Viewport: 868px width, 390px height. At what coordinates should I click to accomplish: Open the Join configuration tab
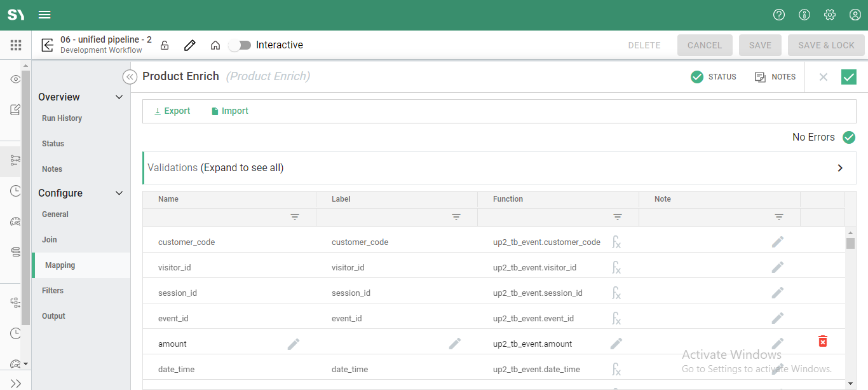tap(50, 240)
